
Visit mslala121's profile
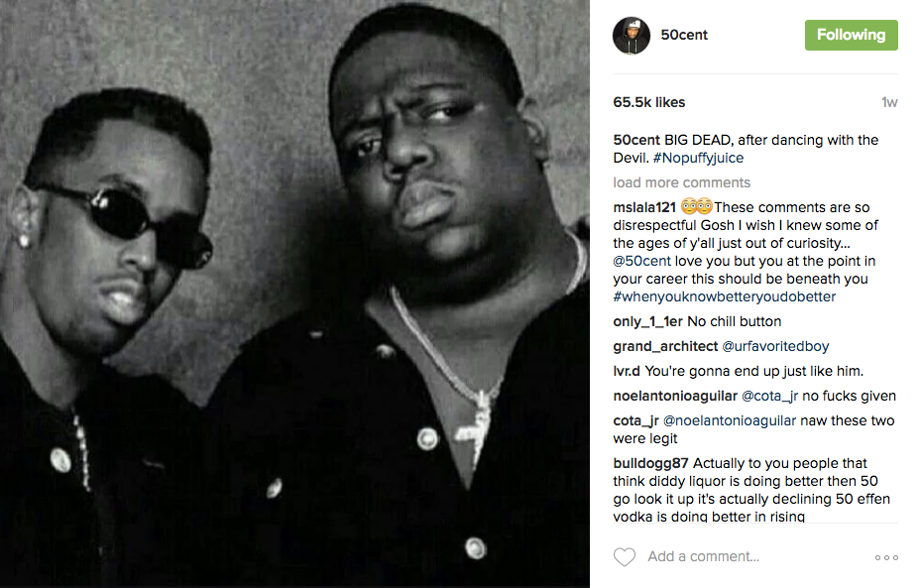pos(644,208)
